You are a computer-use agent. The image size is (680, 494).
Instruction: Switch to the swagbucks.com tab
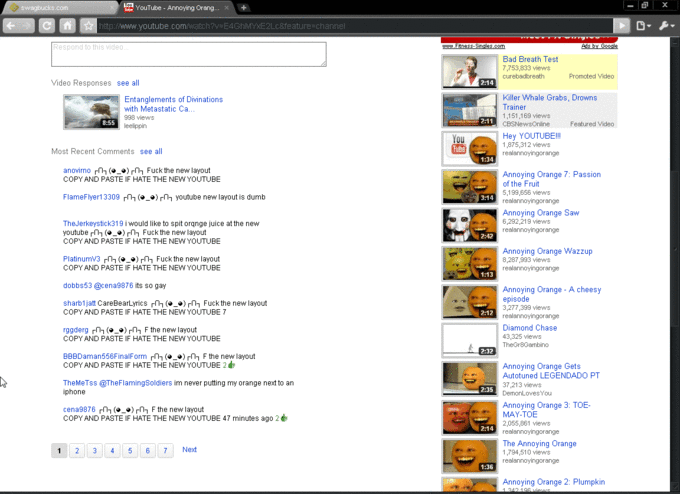coord(59,7)
